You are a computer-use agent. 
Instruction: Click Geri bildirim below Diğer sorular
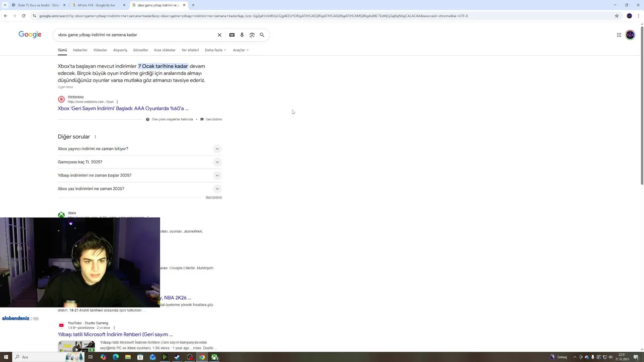click(x=214, y=197)
